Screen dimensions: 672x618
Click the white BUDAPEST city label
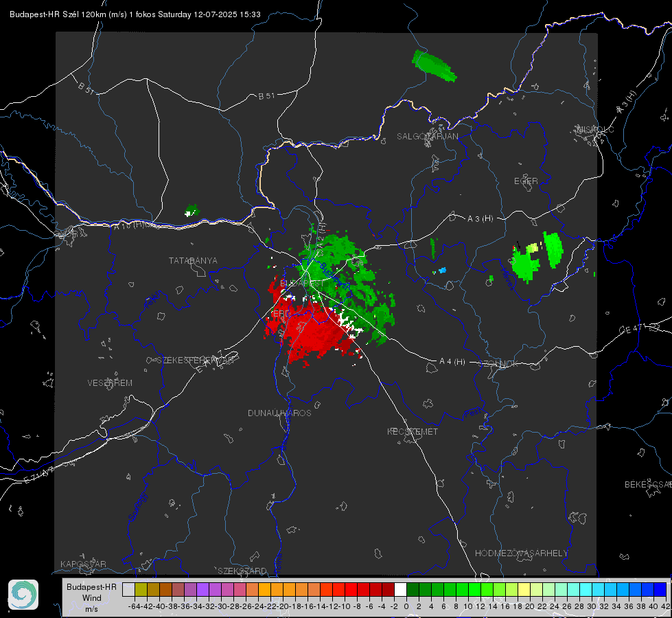click(302, 284)
